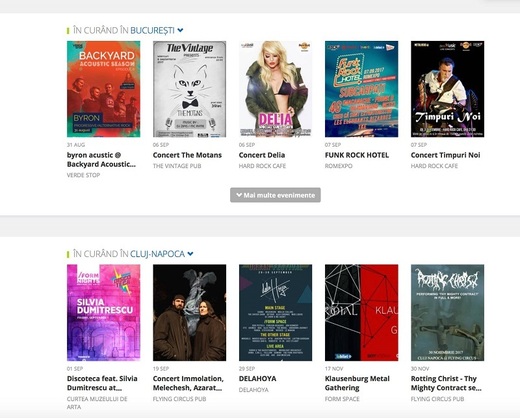Image resolution: width=520 pixels, height=418 pixels.
Task: Open the Klausenburg Metal Gathering poster
Action: coord(361,313)
